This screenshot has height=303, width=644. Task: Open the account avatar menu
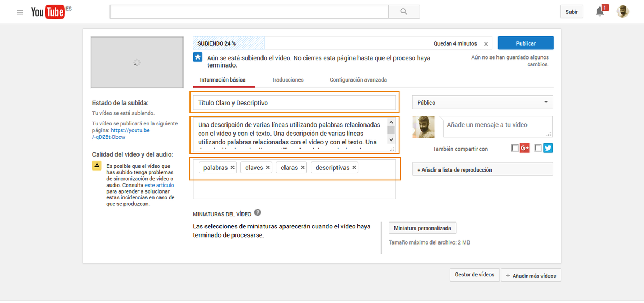(x=623, y=11)
